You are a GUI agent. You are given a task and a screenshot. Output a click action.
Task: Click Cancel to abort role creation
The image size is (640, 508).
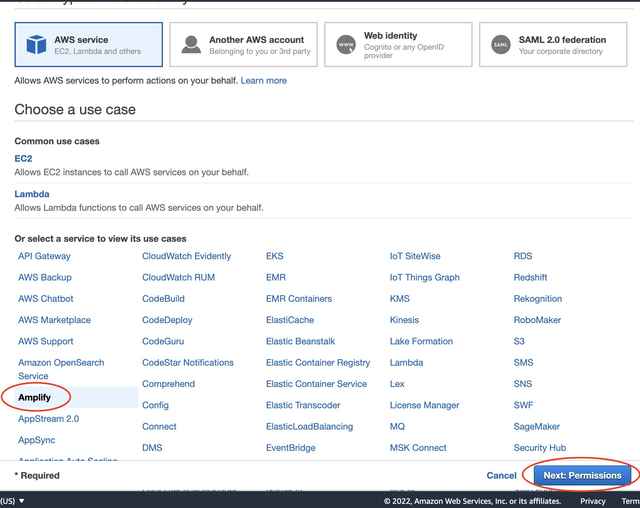501,475
